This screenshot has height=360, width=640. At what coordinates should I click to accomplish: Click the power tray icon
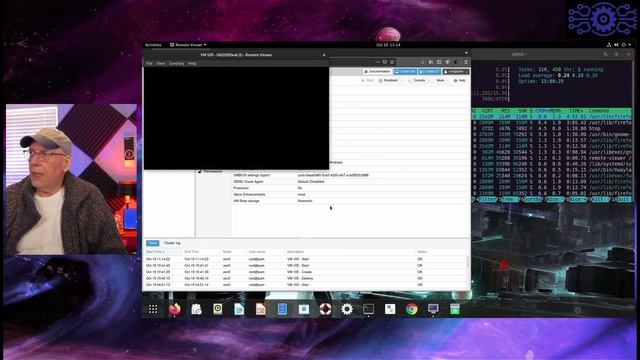(624, 45)
